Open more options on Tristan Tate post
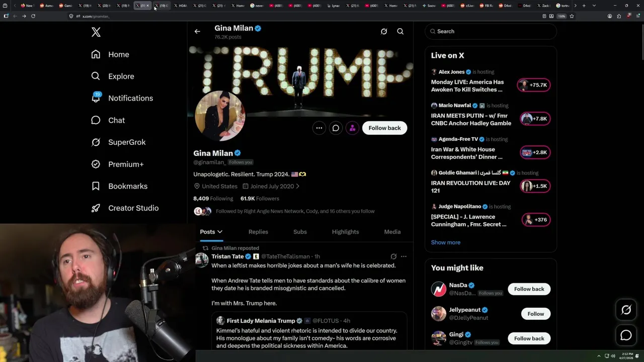The width and height of the screenshot is (644, 362). coord(404,256)
